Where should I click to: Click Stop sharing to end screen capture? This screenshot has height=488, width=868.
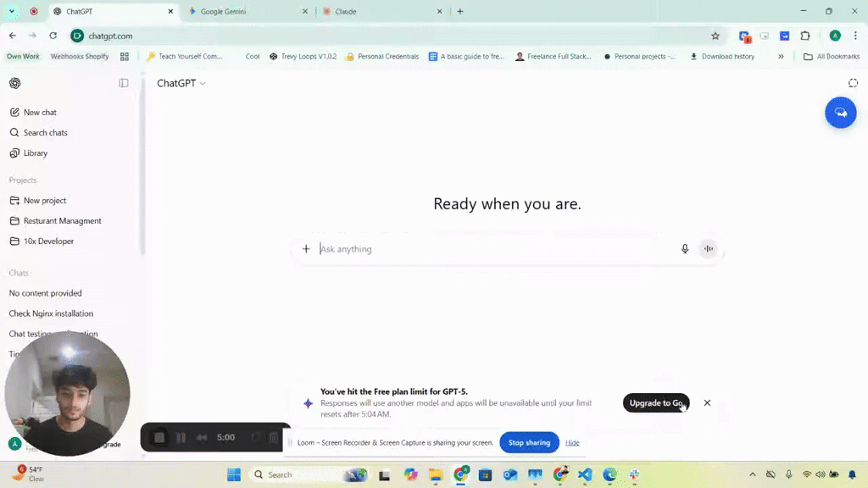[x=529, y=442]
